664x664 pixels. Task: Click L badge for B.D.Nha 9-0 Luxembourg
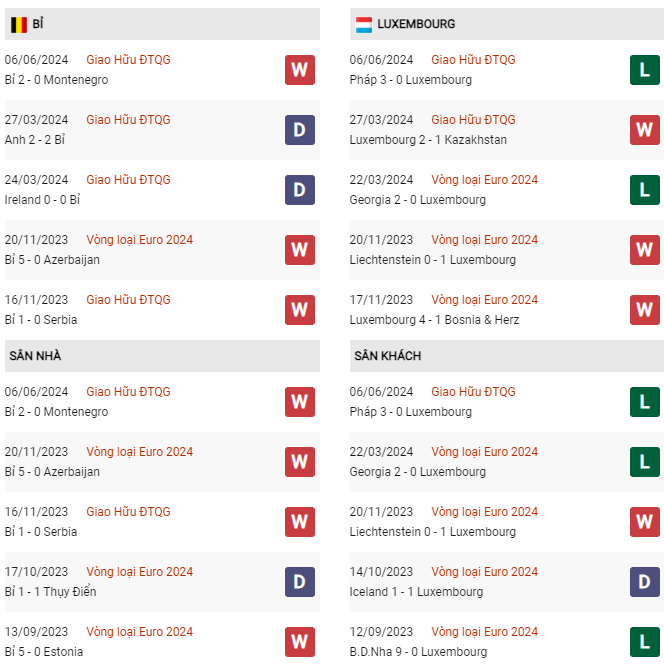pos(645,642)
